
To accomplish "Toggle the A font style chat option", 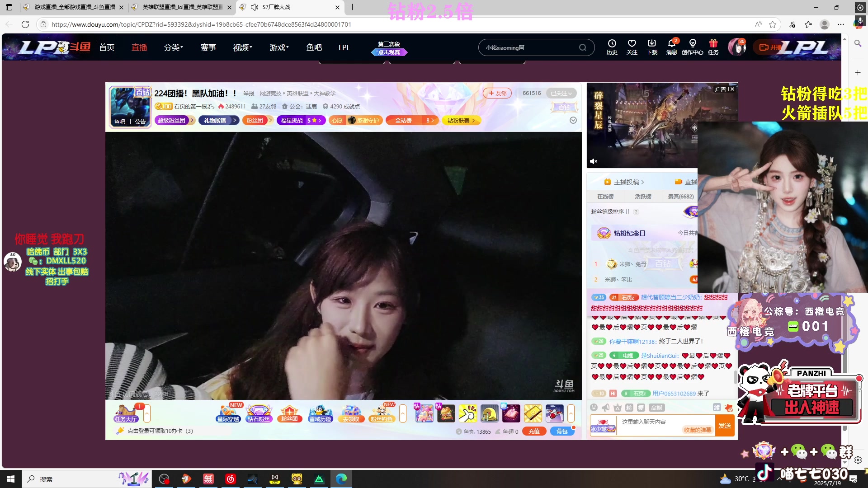I will tap(617, 408).
